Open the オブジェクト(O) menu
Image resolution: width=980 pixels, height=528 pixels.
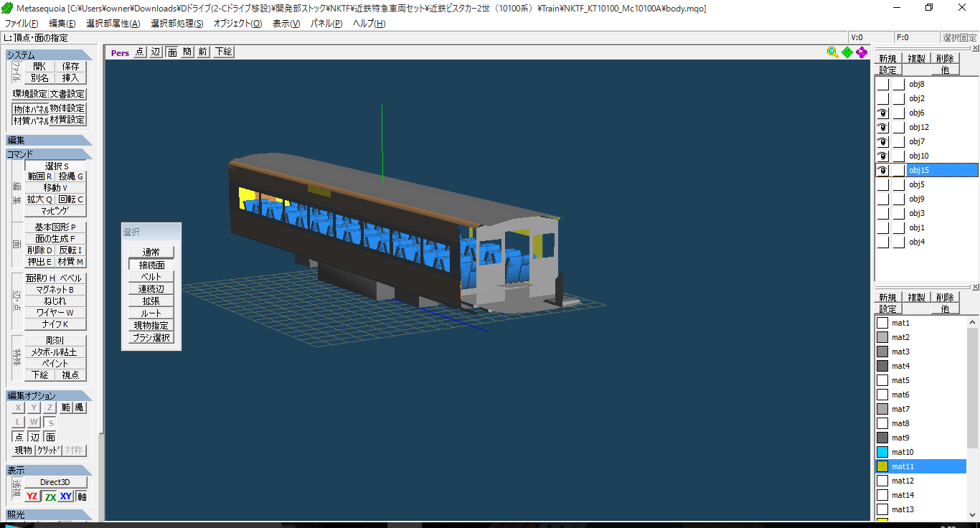[237, 24]
